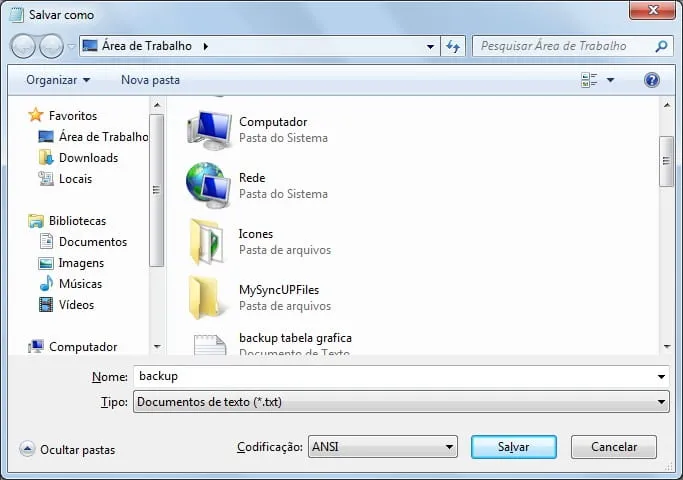Select the backup tabela grafica text file icon

tap(210, 344)
